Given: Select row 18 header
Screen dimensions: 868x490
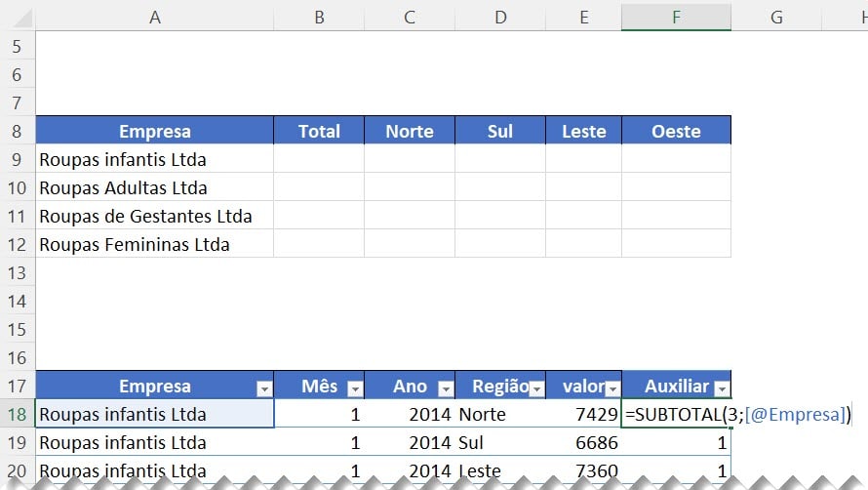Looking at the screenshot, I should (18, 414).
